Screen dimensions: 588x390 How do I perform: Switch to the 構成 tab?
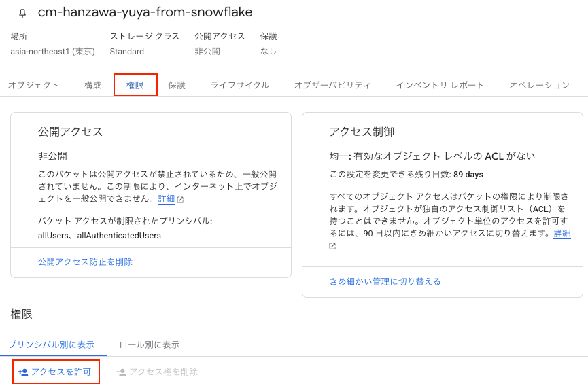(92, 85)
